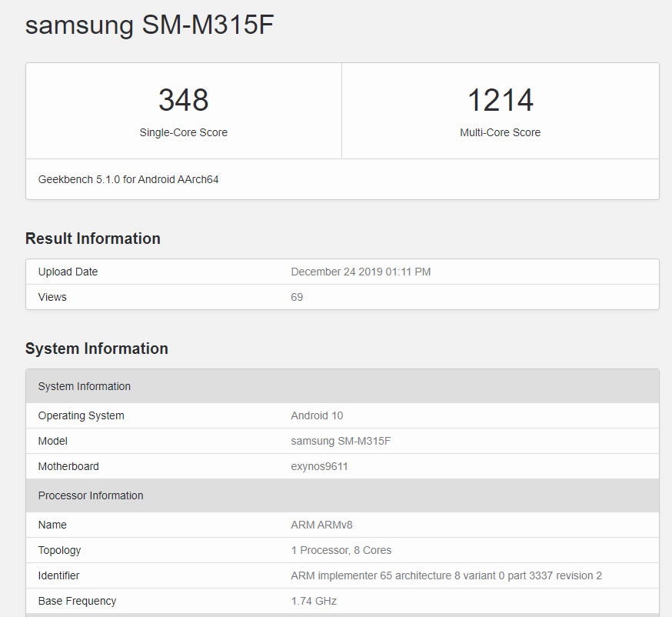
Task: Select the ARM ARMv8 processor name value
Action: (321, 525)
